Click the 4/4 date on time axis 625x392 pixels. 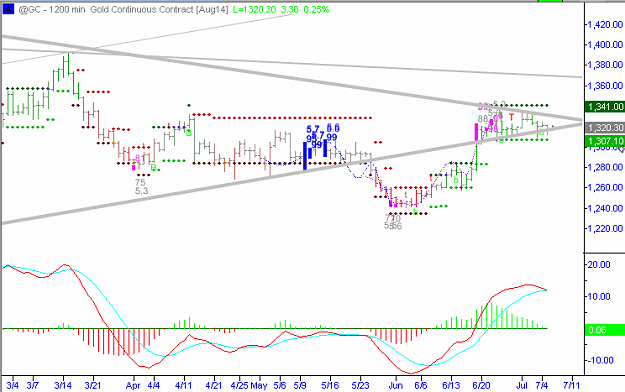pyautogui.click(x=153, y=386)
